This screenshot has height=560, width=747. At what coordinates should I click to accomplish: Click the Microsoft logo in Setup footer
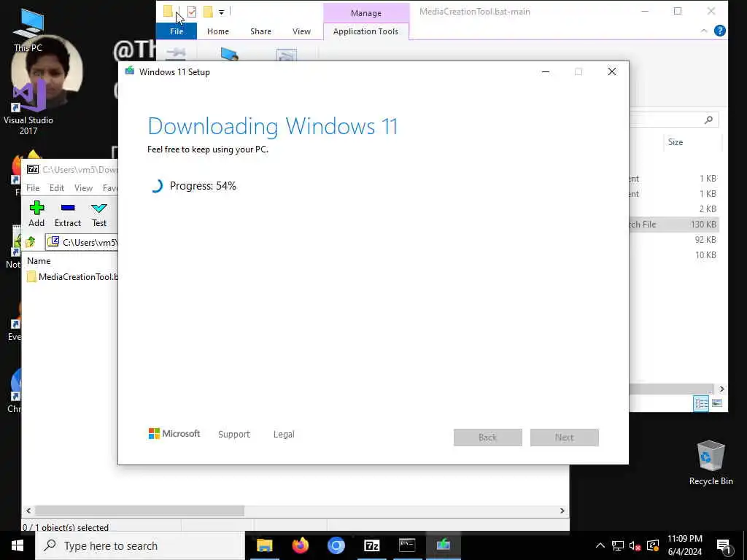coord(174,434)
